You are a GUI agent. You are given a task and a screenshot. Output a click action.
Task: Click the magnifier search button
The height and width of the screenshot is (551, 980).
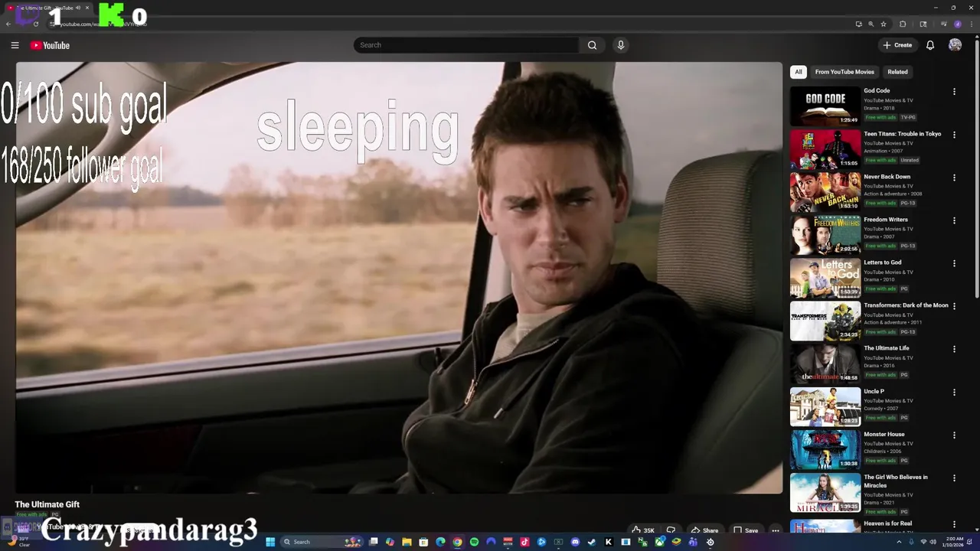(592, 45)
